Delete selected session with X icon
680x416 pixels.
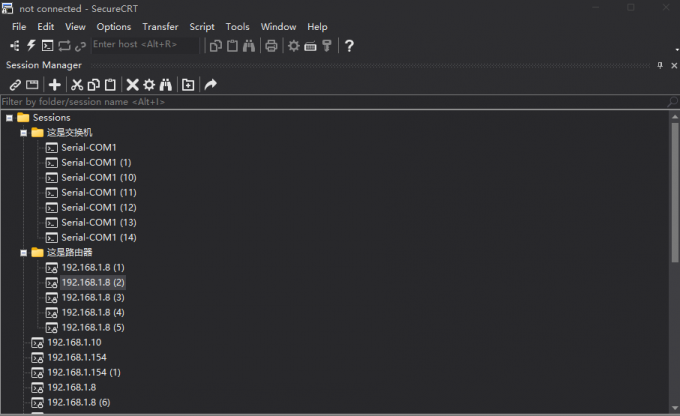[x=132, y=85]
